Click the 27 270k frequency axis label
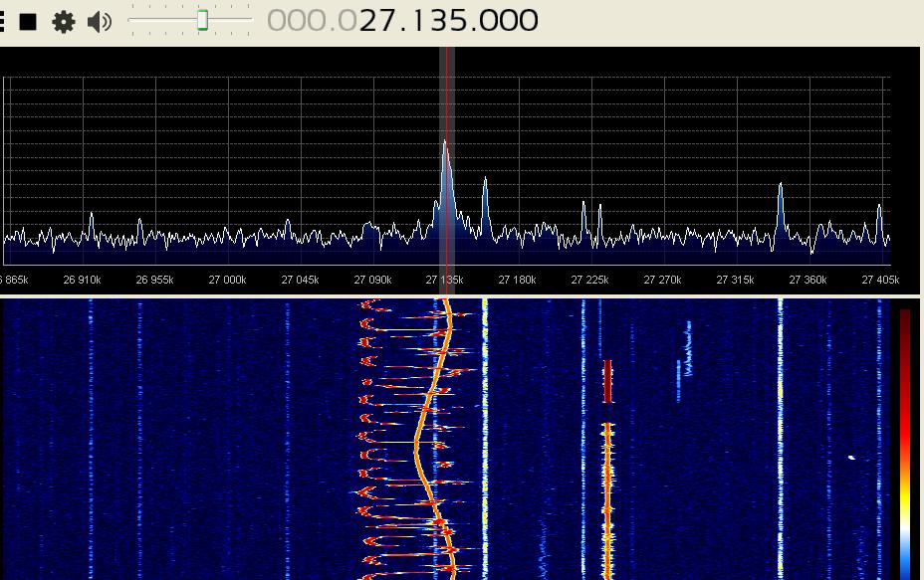Screen dimensions: 924x580 tap(662, 281)
